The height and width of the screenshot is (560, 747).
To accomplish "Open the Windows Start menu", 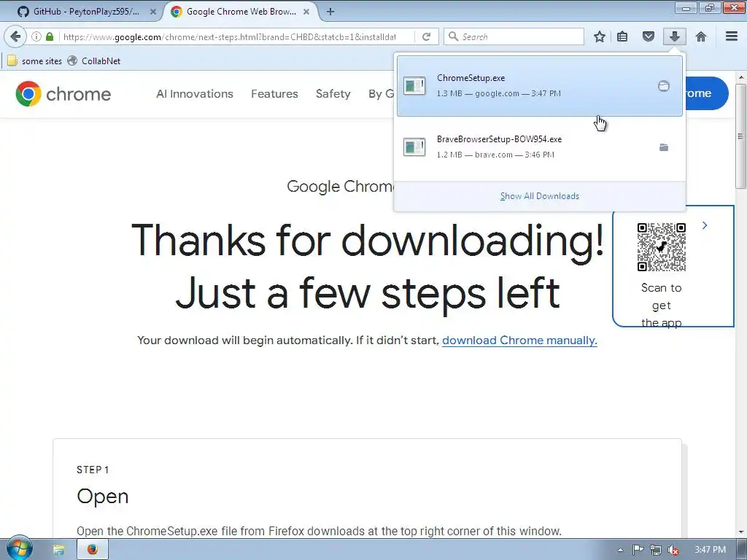I will 19,549.
